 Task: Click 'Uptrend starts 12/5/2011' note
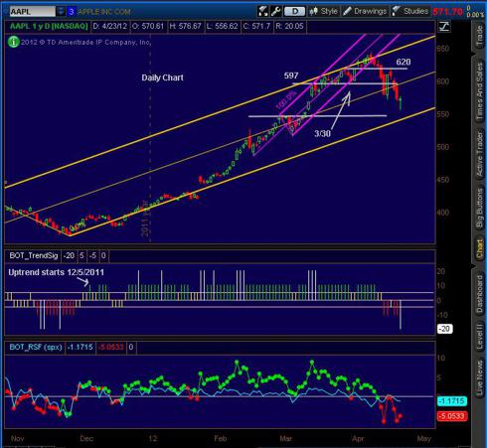click(x=56, y=272)
